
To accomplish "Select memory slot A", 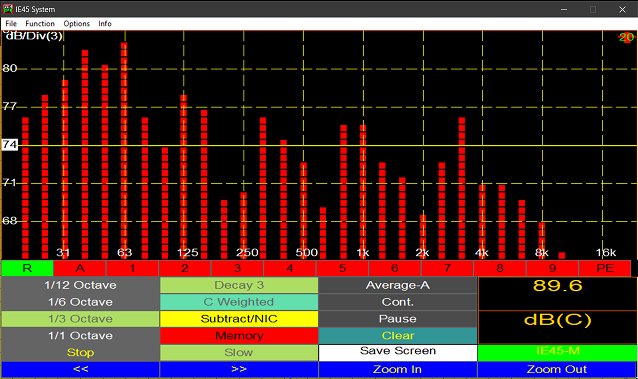I will pyautogui.click(x=80, y=268).
